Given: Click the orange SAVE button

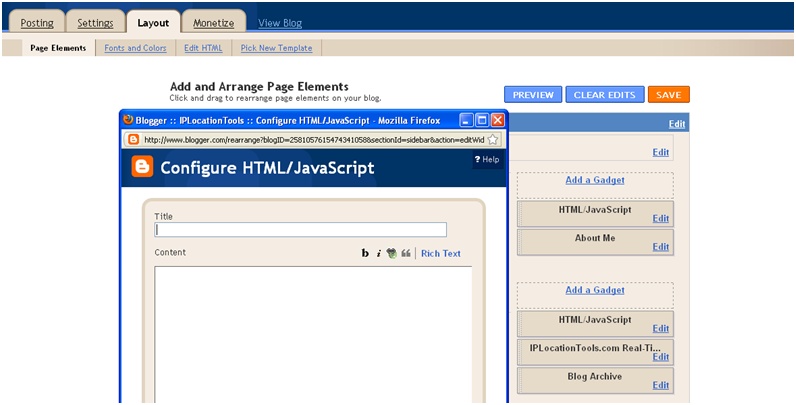Looking at the screenshot, I should (669, 94).
